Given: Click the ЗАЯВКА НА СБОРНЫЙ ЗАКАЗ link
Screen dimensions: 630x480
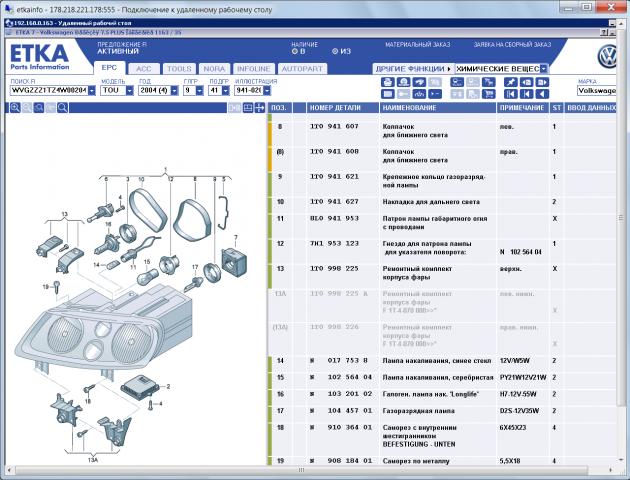Looking at the screenshot, I should coord(512,45).
